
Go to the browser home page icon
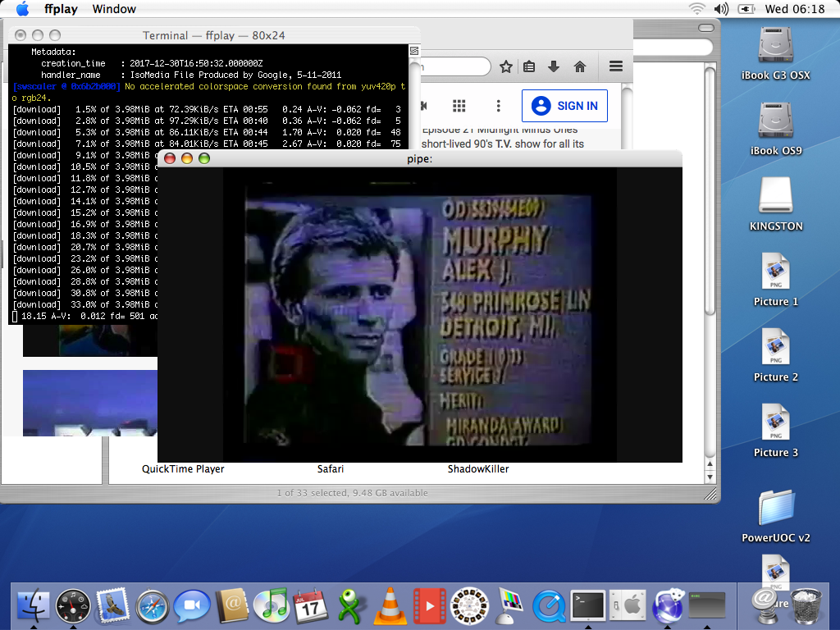(x=580, y=66)
